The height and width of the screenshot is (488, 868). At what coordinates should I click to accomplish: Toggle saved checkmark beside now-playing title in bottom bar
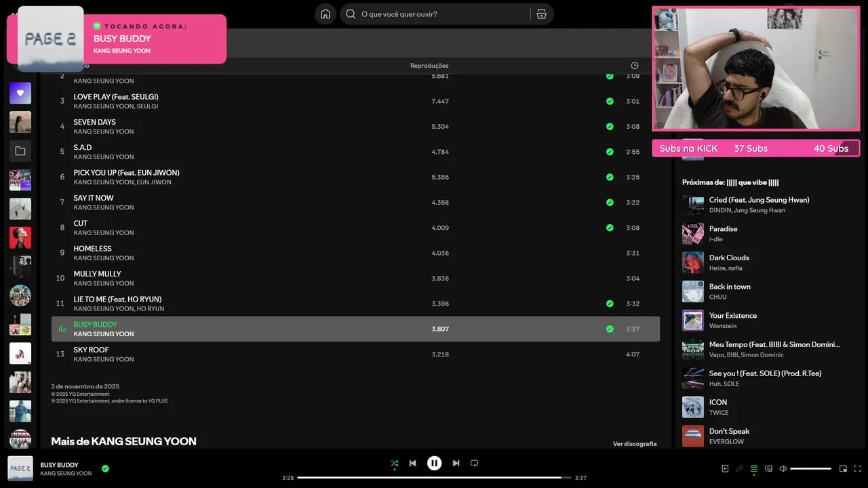coord(105,468)
